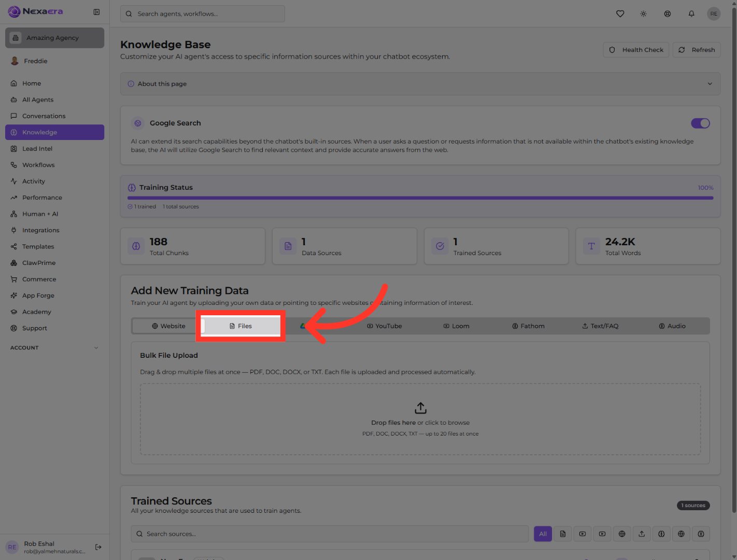Viewport: 737px width, 560px height.
Task: Open Conversations in the sidebar
Action: click(54, 116)
